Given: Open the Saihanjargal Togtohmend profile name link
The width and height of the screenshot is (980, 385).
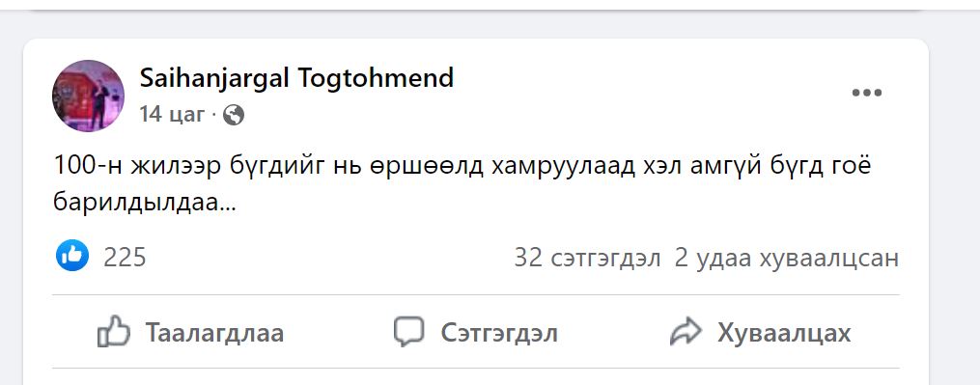Looking at the screenshot, I should click(296, 78).
